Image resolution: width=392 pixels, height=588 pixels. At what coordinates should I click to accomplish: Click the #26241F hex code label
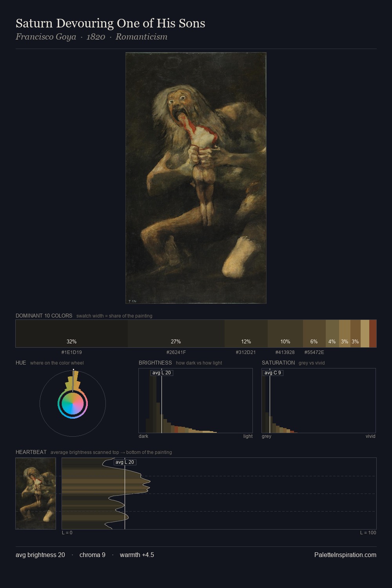pos(176,352)
